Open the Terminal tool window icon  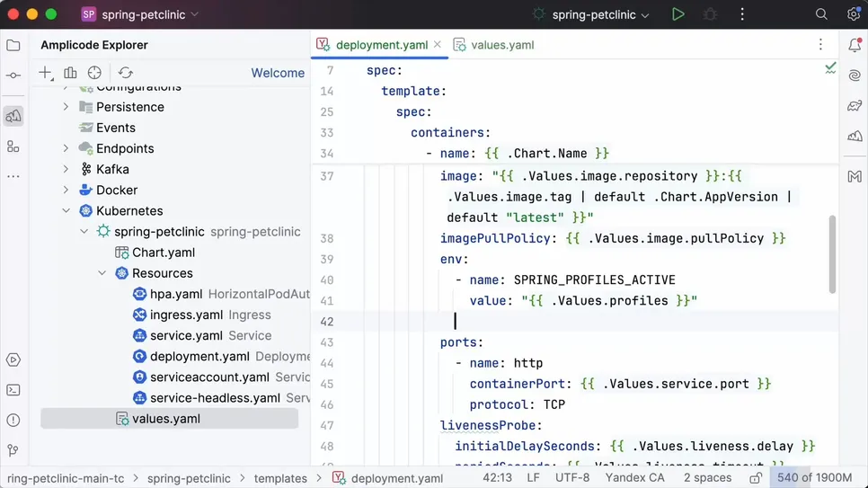click(13, 391)
